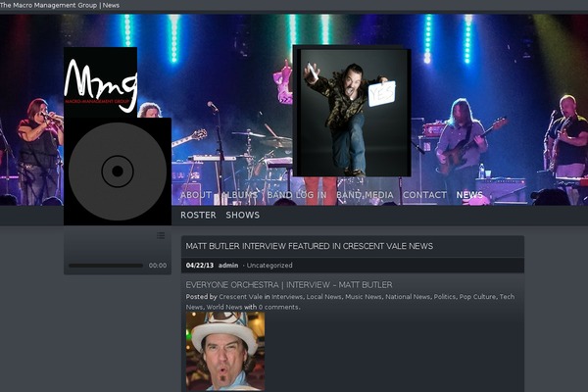The image size is (588, 392).
Task: Open the admin author link
Action: coord(228,266)
